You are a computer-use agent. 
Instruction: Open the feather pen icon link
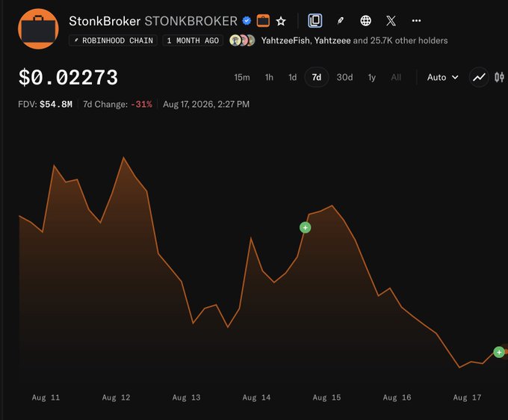tap(340, 21)
